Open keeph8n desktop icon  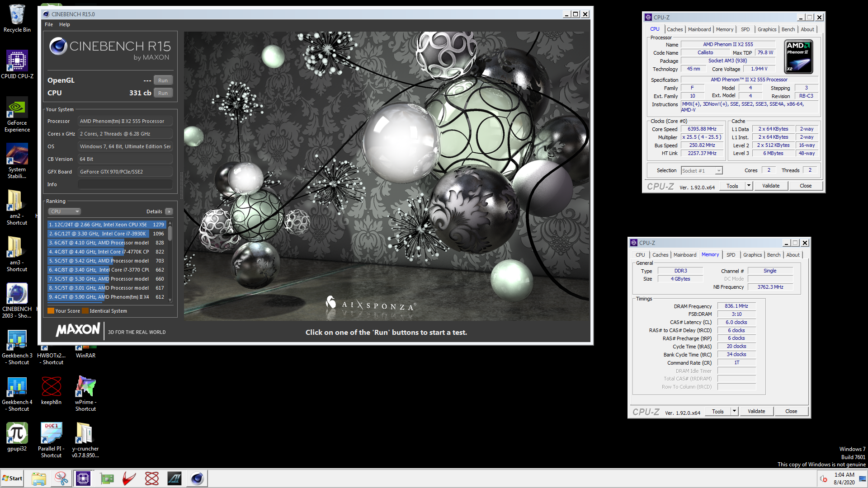click(51, 390)
